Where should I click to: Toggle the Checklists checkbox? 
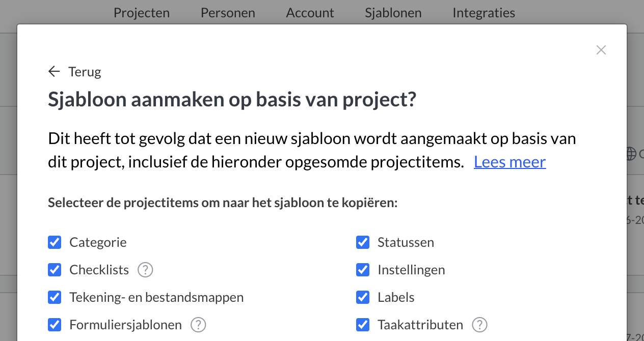click(55, 270)
